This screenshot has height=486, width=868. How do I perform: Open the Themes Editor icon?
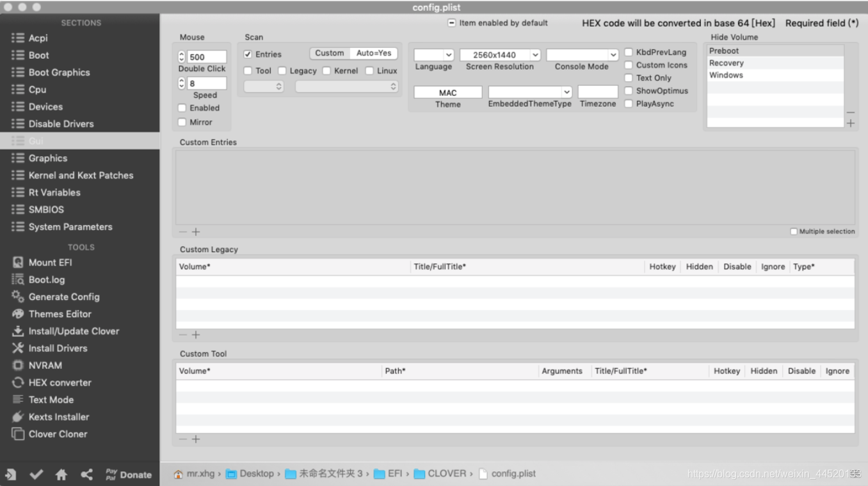click(18, 314)
